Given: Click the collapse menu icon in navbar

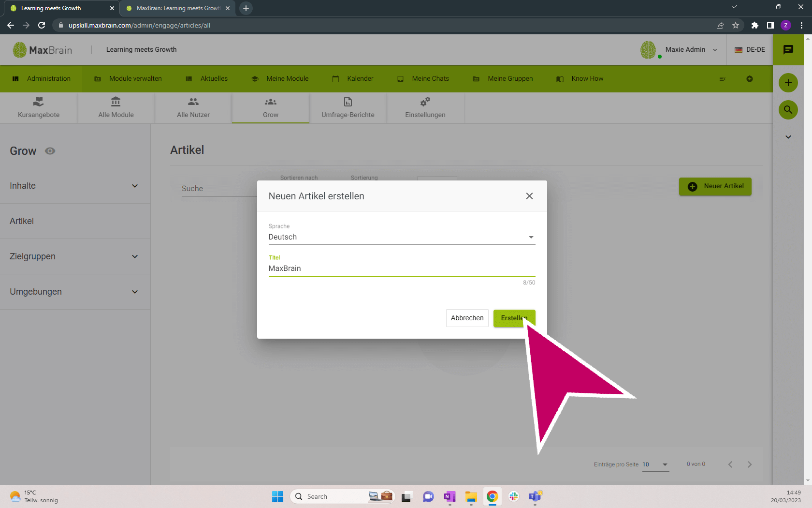Looking at the screenshot, I should (723, 79).
